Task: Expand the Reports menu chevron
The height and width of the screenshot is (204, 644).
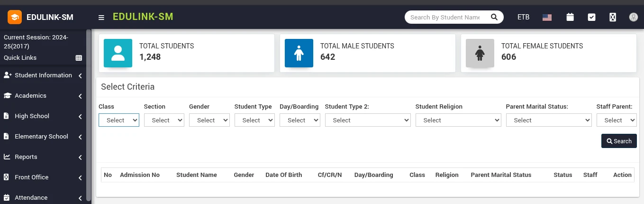Action: (x=81, y=158)
